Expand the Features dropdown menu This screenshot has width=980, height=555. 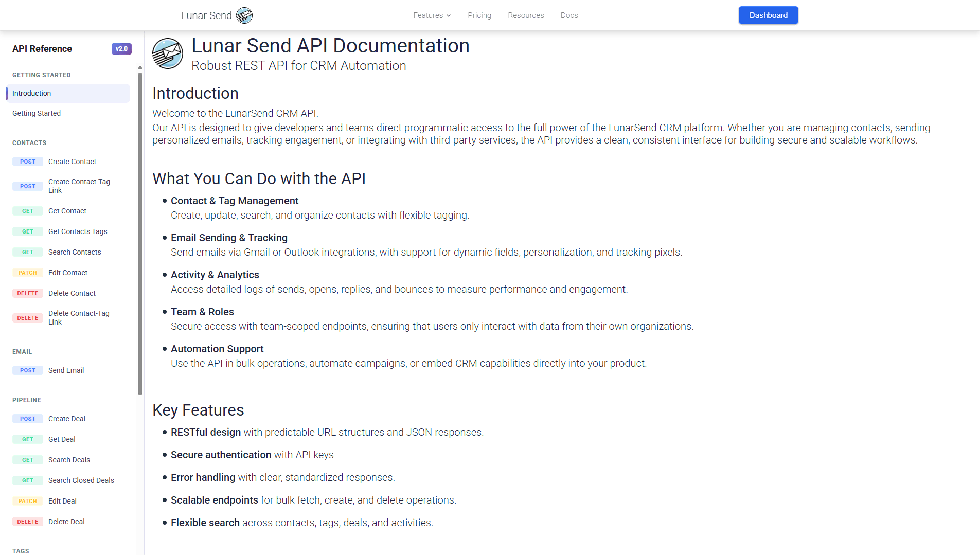(x=432, y=15)
